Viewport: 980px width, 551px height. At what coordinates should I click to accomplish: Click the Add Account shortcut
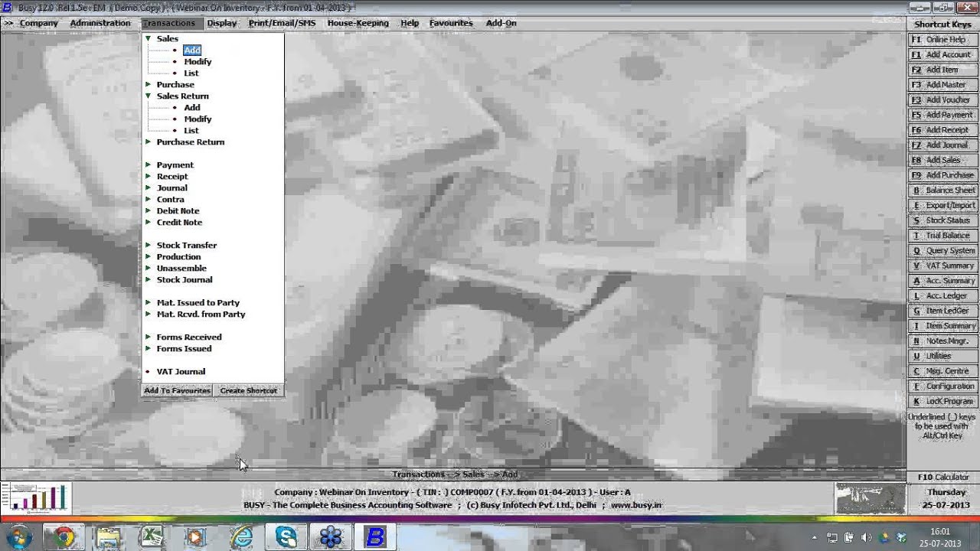(942, 54)
